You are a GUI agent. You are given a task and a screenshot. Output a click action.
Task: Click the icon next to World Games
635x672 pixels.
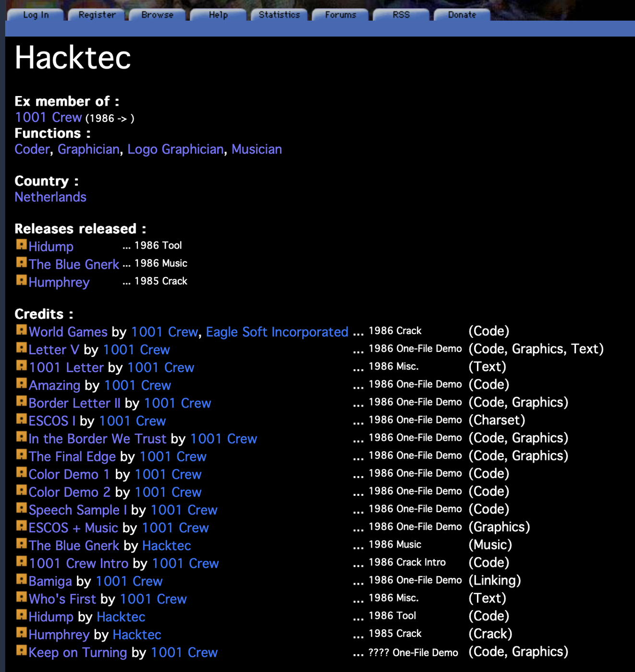click(x=21, y=330)
